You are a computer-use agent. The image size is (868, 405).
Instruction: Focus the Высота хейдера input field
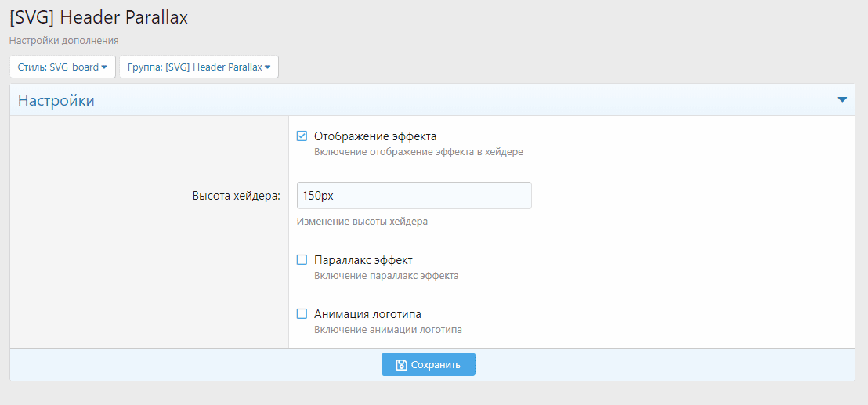(414, 196)
